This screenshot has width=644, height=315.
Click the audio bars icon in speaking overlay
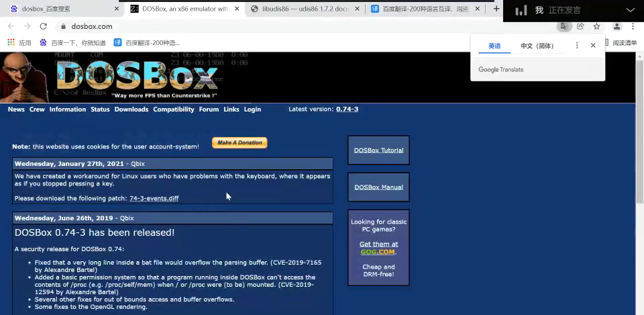click(x=521, y=11)
